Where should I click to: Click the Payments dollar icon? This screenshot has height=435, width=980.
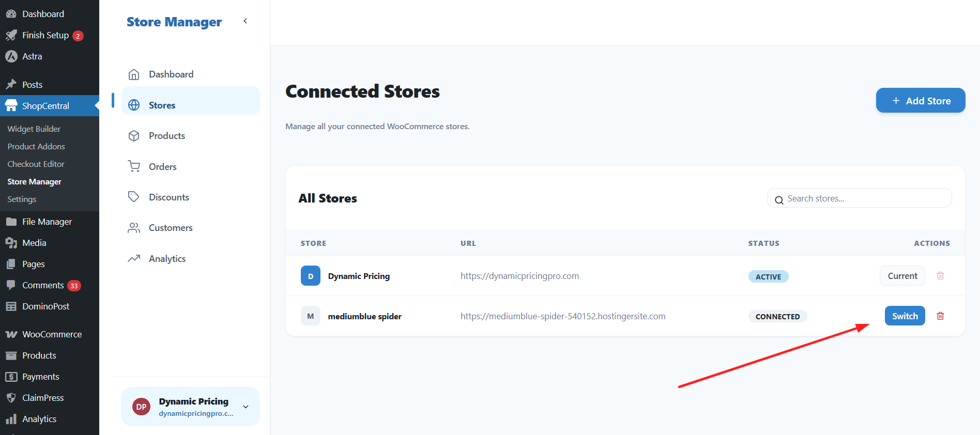pos(11,377)
